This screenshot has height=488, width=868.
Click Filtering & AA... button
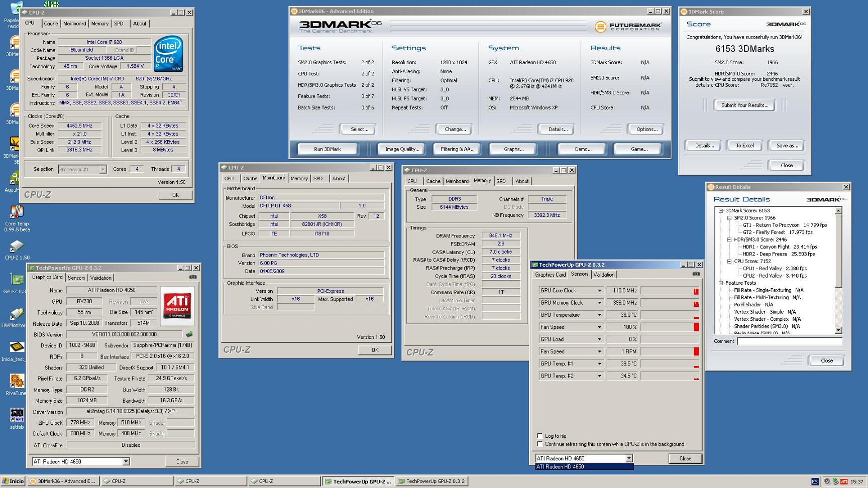pyautogui.click(x=457, y=149)
